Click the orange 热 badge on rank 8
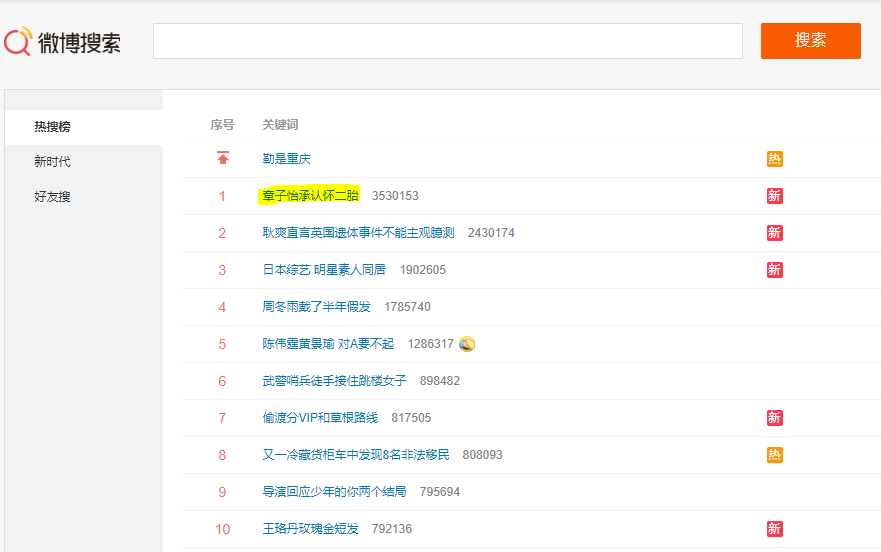Screen dimensions: 881x552 pyautogui.click(x=774, y=455)
